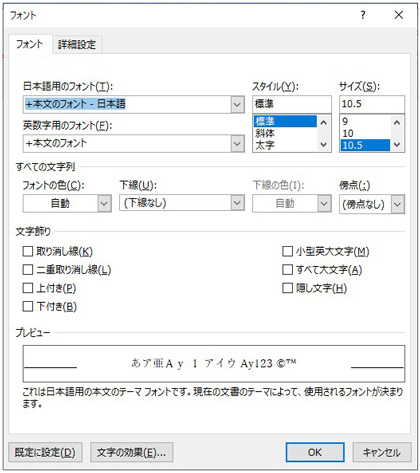Viewport: 420px width, 473px height.
Task: Click the 既定に設定 button
Action: pyautogui.click(x=45, y=452)
